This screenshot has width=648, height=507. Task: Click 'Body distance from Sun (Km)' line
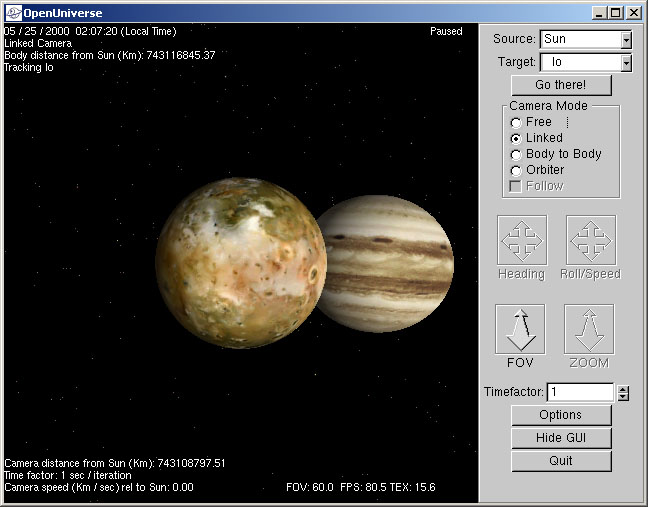click(110, 55)
